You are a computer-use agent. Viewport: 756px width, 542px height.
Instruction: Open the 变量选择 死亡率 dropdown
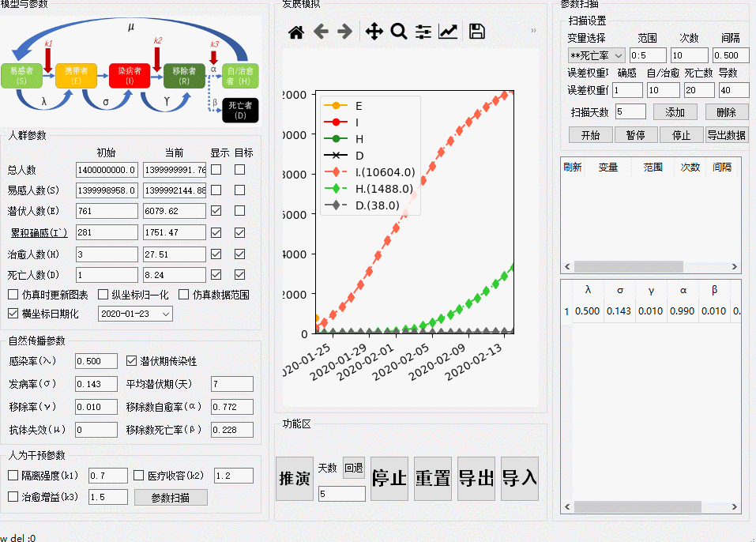pyautogui.click(x=596, y=55)
